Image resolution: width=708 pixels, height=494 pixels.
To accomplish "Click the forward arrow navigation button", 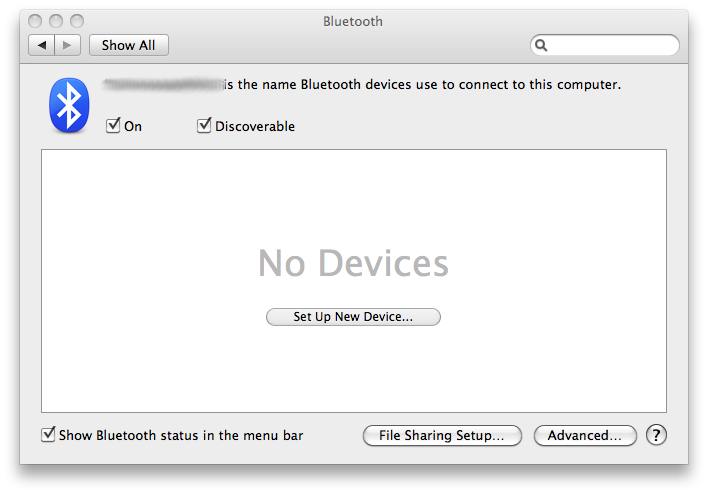I will [67, 45].
